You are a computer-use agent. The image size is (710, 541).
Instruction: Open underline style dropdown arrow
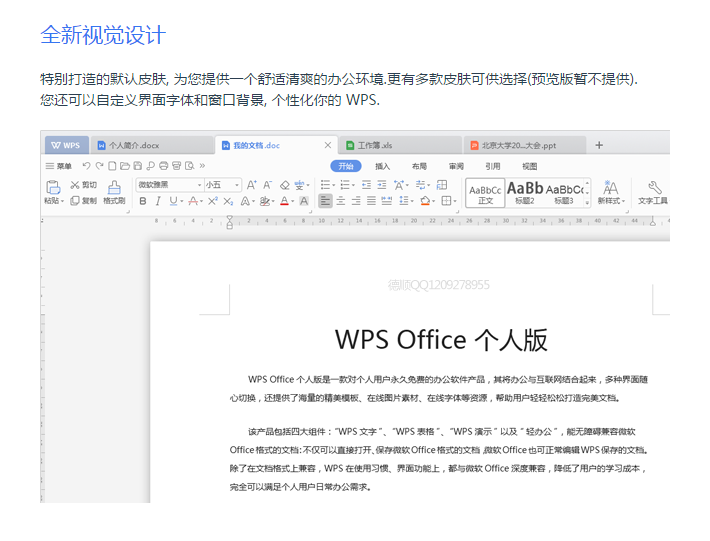(182, 201)
